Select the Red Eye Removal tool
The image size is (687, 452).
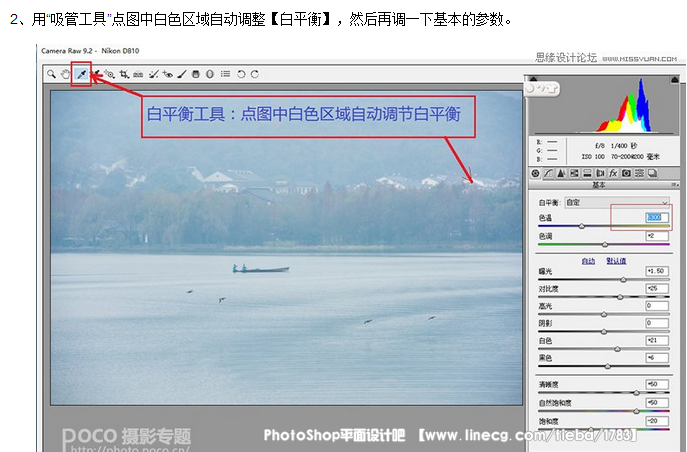click(167, 74)
